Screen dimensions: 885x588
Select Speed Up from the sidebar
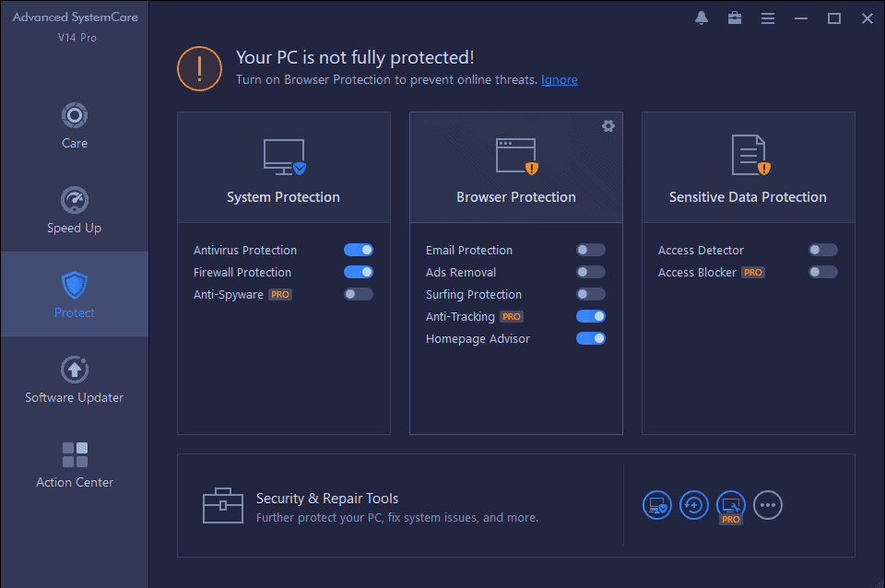click(74, 209)
